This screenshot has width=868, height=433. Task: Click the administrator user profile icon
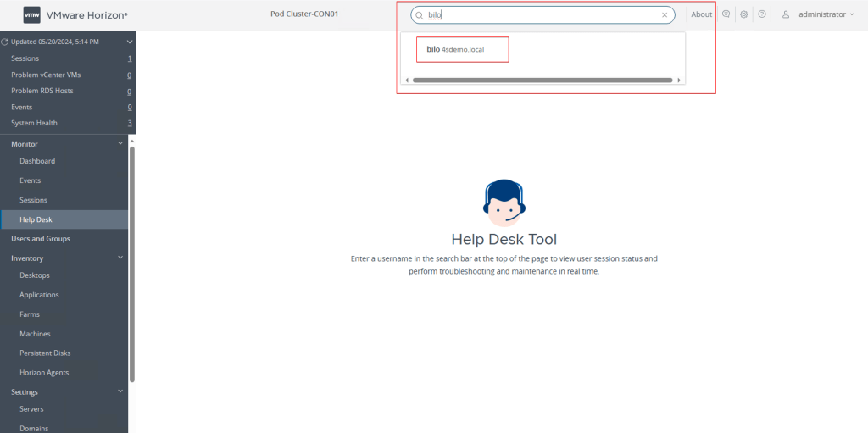[x=786, y=14]
